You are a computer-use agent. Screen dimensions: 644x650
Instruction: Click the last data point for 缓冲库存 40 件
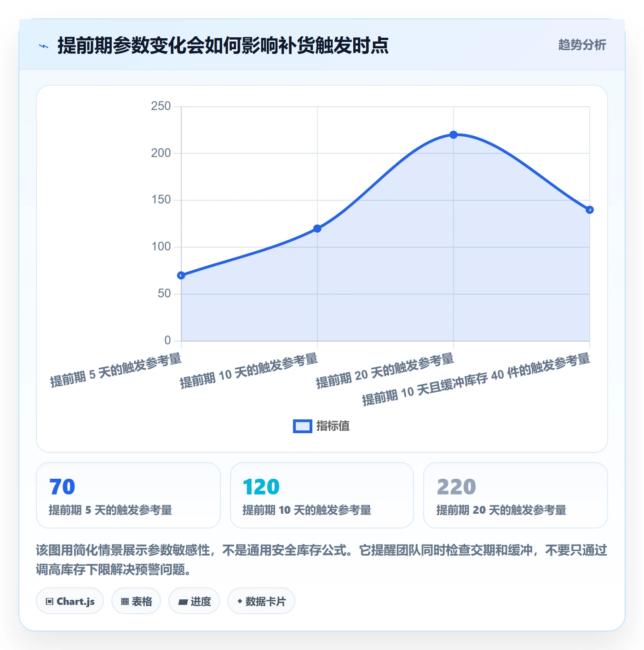coord(590,210)
